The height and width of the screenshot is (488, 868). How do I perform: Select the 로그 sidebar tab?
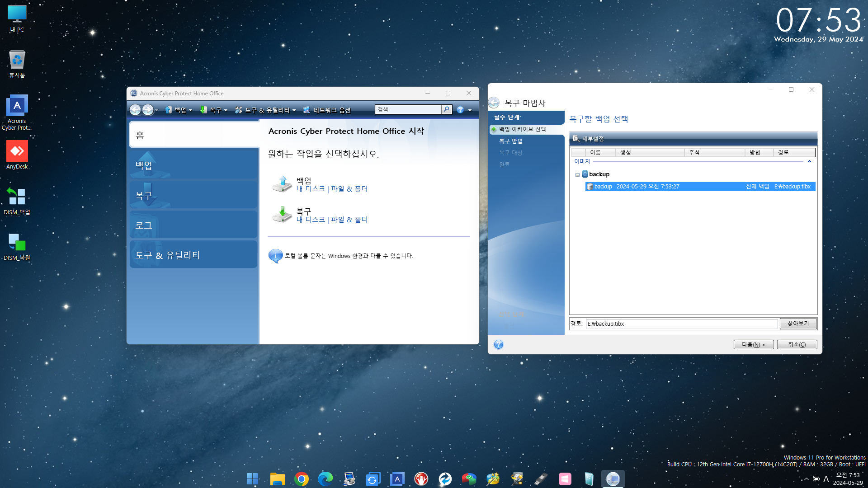click(x=193, y=225)
